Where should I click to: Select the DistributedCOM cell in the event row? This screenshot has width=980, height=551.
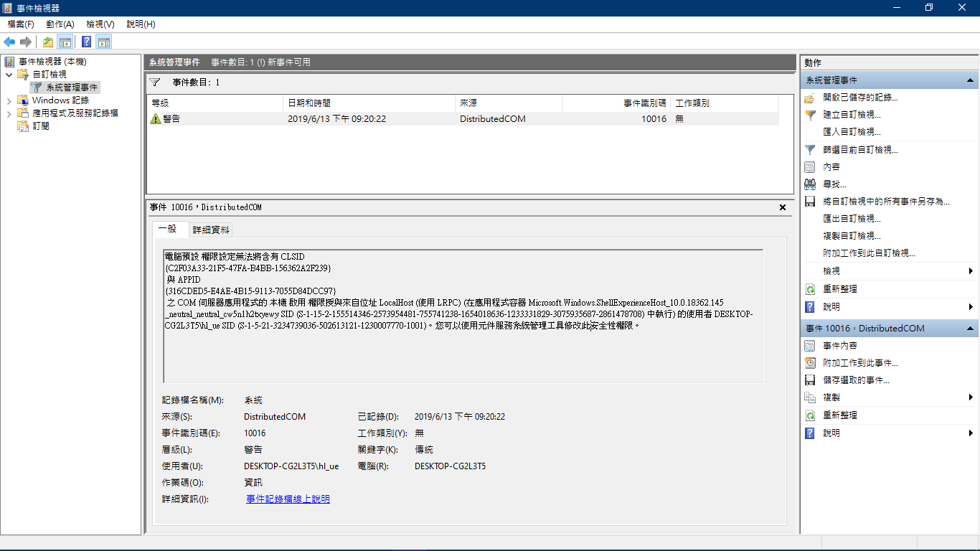coord(492,119)
